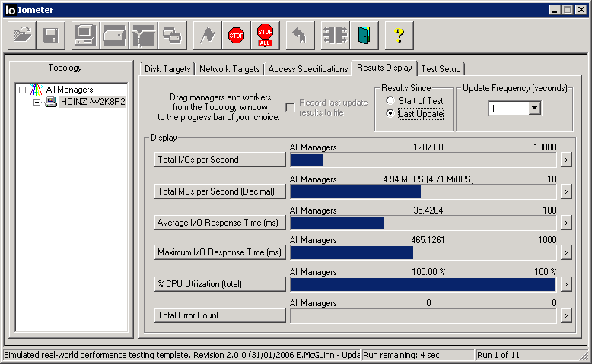Click the Total I/Os per Second button
This screenshot has height=364, width=592.
point(220,160)
